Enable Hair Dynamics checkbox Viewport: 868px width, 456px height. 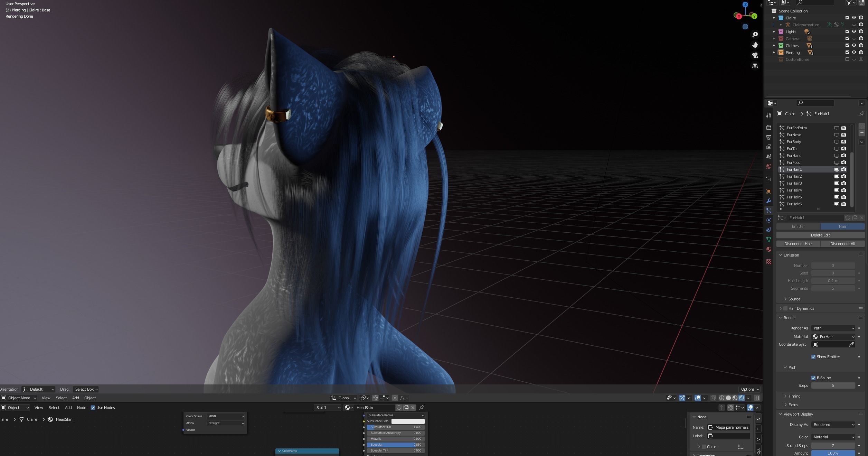click(x=785, y=308)
